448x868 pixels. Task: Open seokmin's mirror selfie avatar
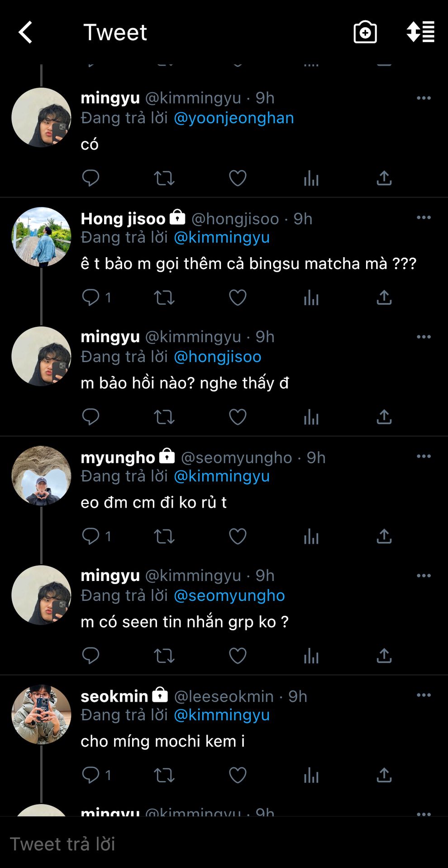tap(41, 714)
